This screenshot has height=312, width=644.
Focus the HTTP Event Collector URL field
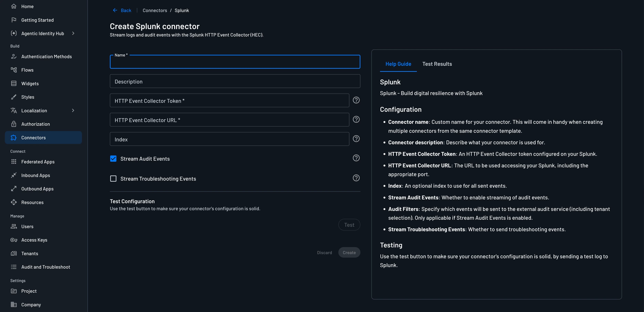[x=230, y=120]
